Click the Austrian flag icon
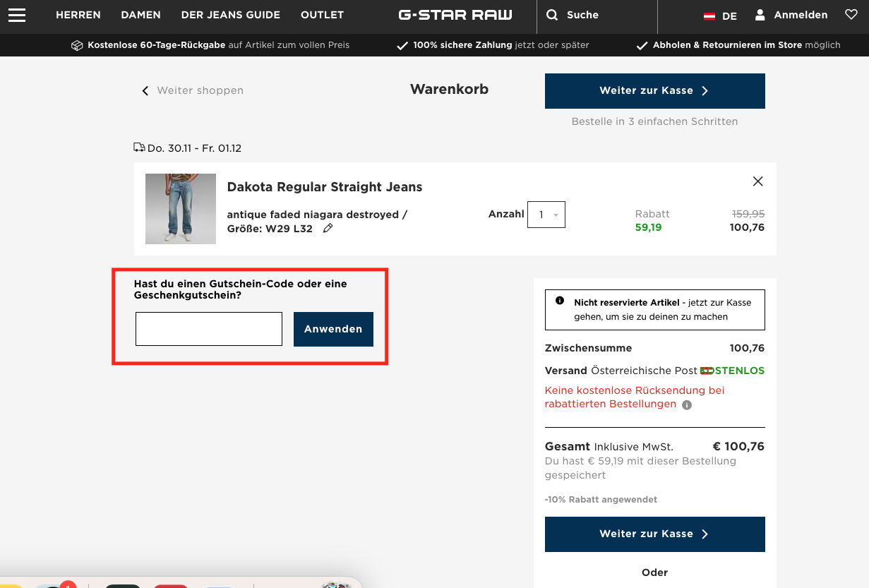The width and height of the screenshot is (869, 588). [709, 16]
